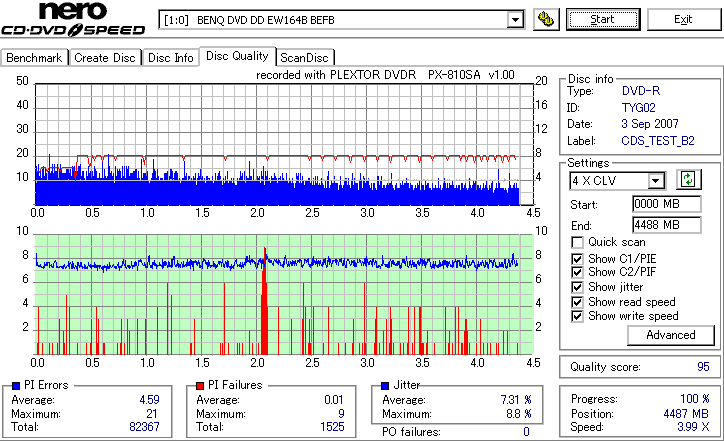The width and height of the screenshot is (724, 441).
Task: Click Progress value 100 %
Action: point(695,399)
